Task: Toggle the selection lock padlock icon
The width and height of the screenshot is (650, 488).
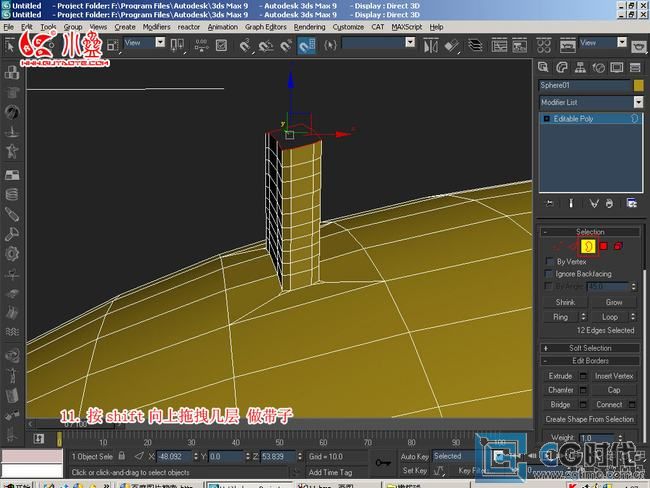Action: pos(121,456)
